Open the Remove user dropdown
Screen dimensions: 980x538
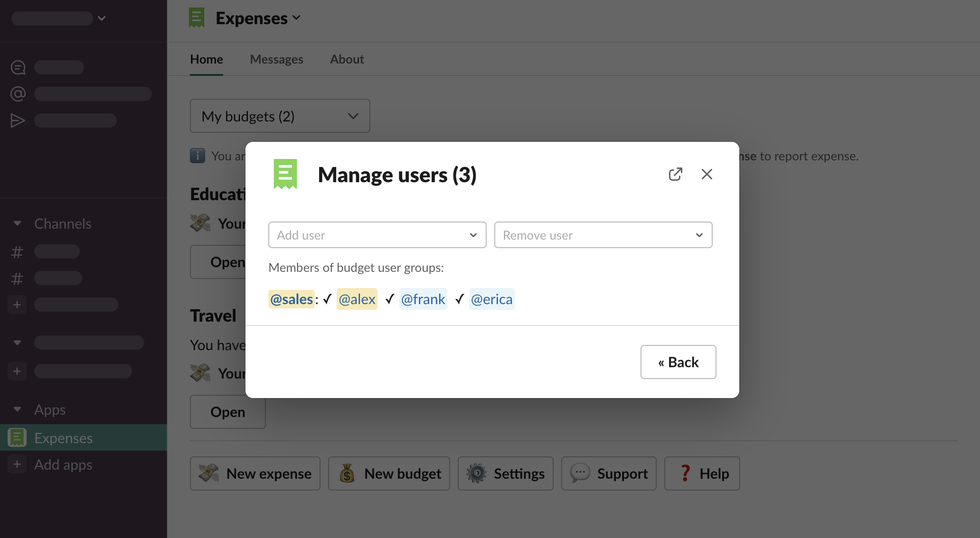click(x=603, y=235)
